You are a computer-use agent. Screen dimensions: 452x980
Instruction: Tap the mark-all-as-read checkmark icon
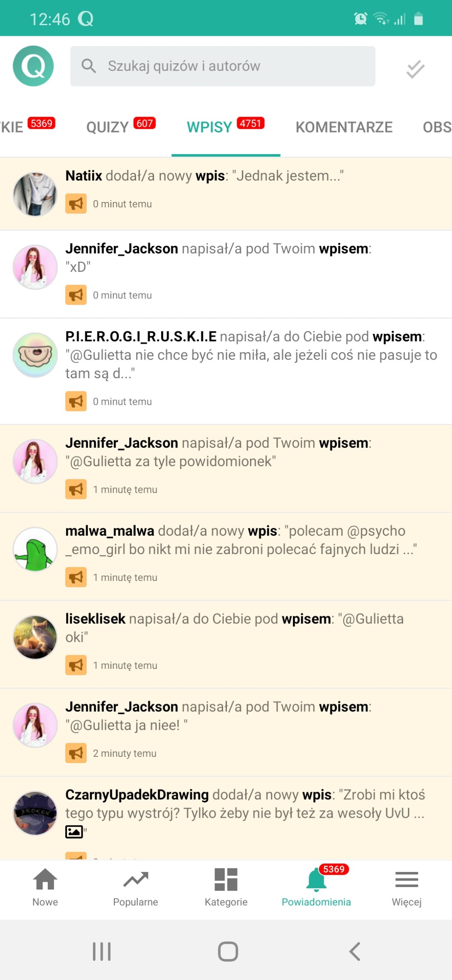pyautogui.click(x=415, y=69)
